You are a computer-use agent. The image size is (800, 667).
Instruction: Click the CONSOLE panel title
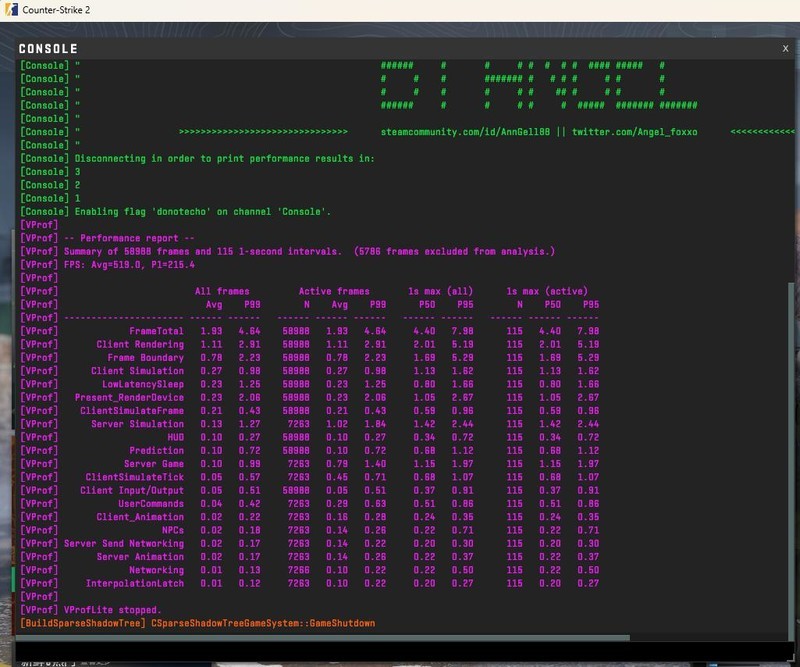tap(48, 48)
